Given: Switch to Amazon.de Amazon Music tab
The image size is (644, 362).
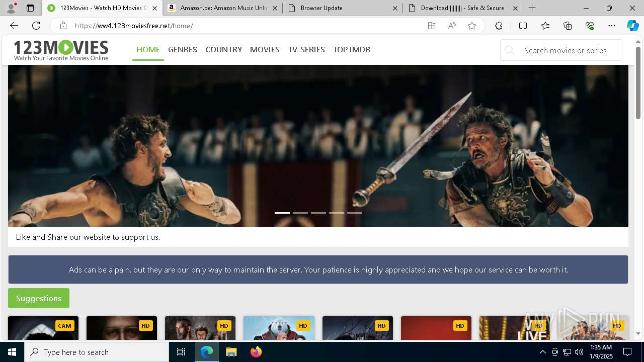Looking at the screenshot, I should click(223, 8).
